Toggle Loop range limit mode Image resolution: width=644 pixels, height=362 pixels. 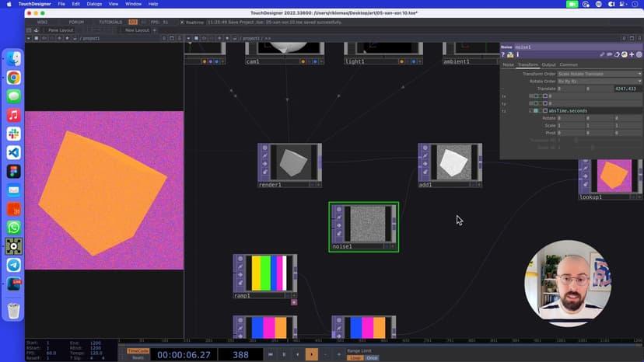point(355,357)
